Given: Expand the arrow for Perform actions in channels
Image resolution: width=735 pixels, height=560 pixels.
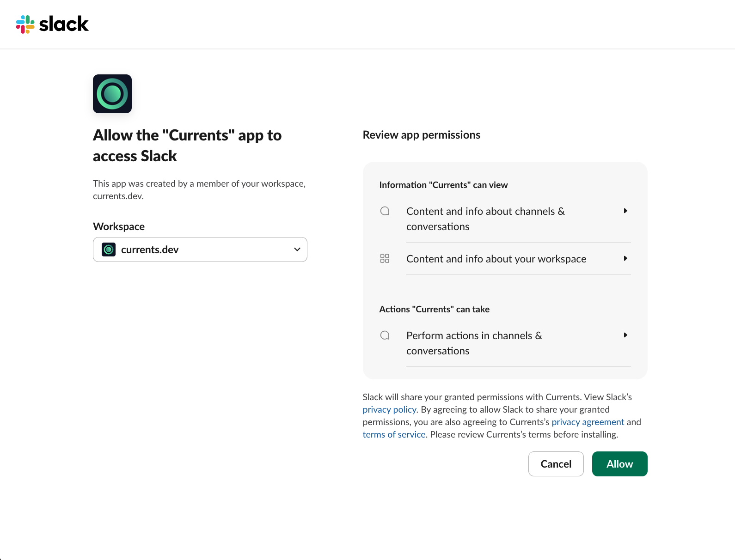Looking at the screenshot, I should coord(625,335).
